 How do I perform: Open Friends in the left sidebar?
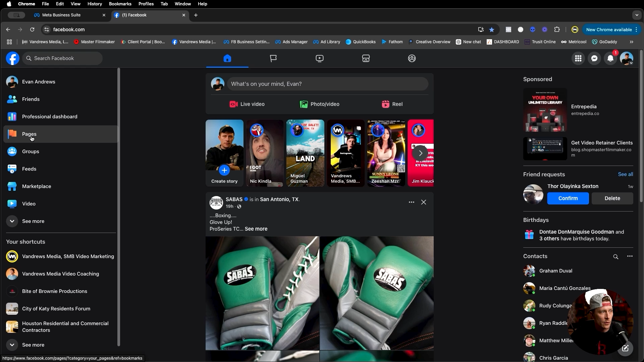pyautogui.click(x=60, y=99)
